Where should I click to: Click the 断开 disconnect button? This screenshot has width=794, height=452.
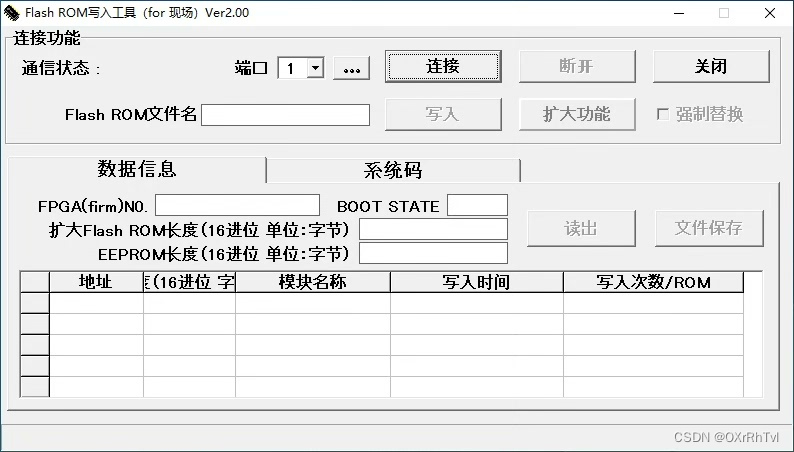[577, 66]
